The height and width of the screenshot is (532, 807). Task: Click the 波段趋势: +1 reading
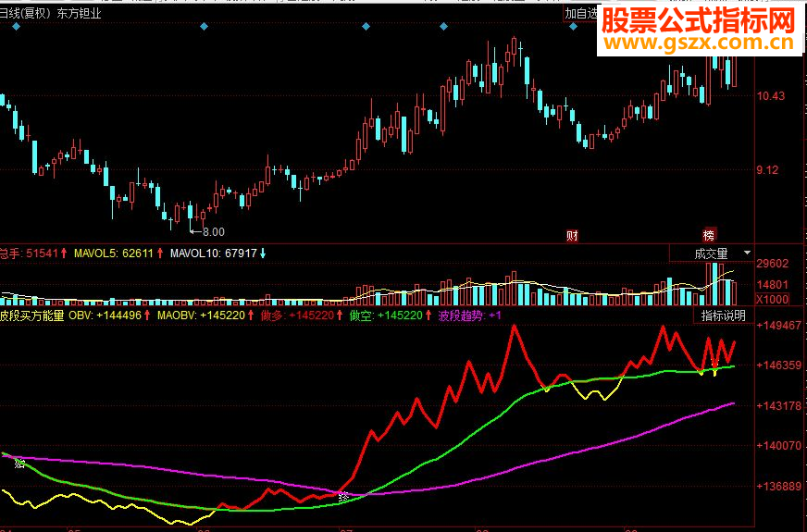tap(469, 315)
